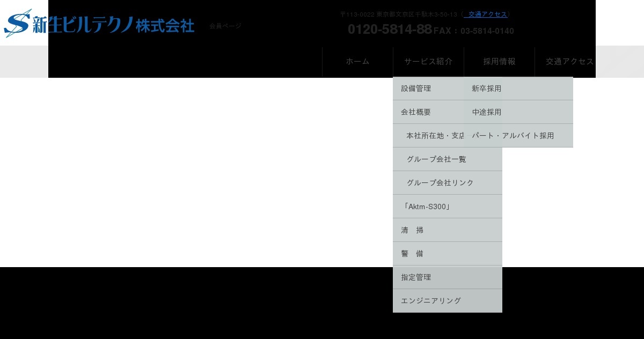Open the サービス紹介 navigation menu
The width and height of the screenshot is (644, 339).
coord(428,62)
